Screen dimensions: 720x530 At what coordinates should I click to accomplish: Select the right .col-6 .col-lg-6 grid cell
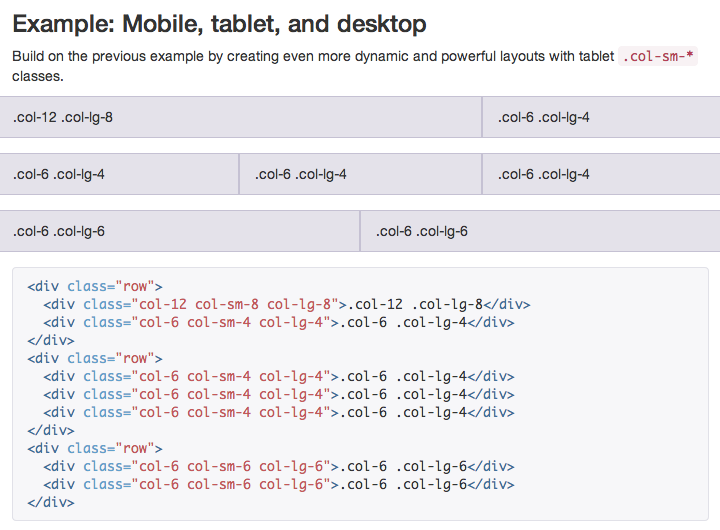click(540, 231)
